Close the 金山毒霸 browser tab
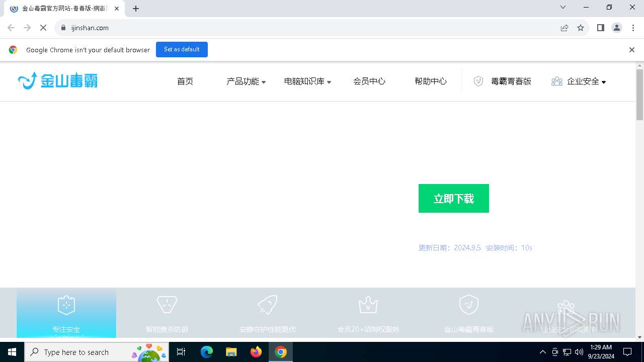Viewport: 644px width, 362px height. point(117,9)
